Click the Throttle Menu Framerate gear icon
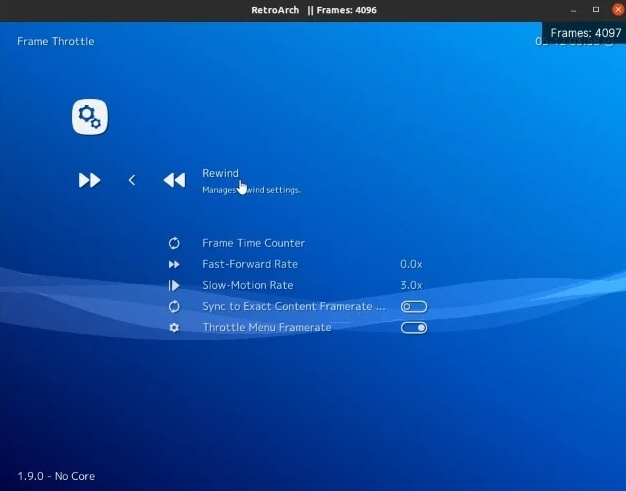 [x=174, y=328]
